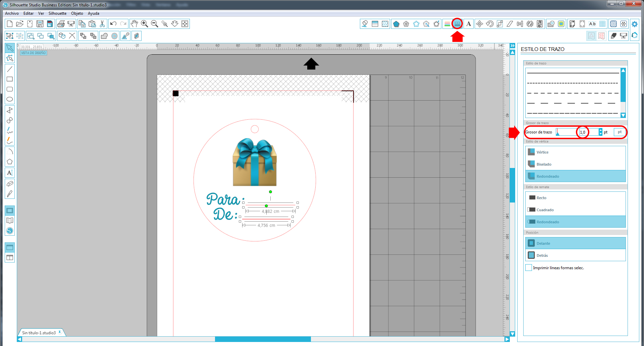The image size is (644, 346).
Task: Click the Print icon
Action: point(61,24)
